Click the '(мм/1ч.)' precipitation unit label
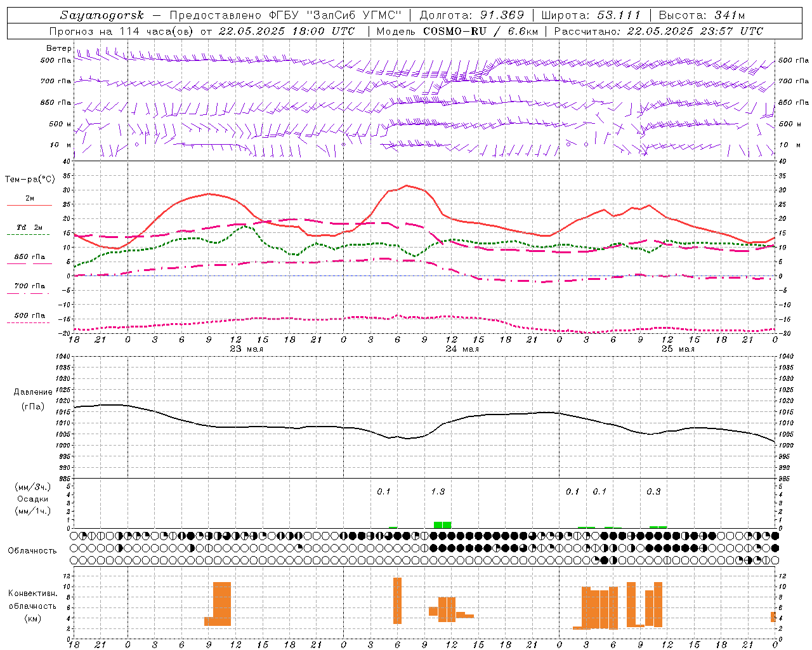 pyautogui.click(x=33, y=511)
